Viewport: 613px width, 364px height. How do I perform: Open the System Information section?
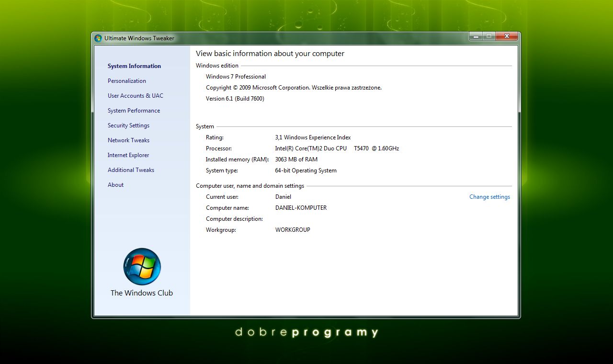click(x=134, y=66)
